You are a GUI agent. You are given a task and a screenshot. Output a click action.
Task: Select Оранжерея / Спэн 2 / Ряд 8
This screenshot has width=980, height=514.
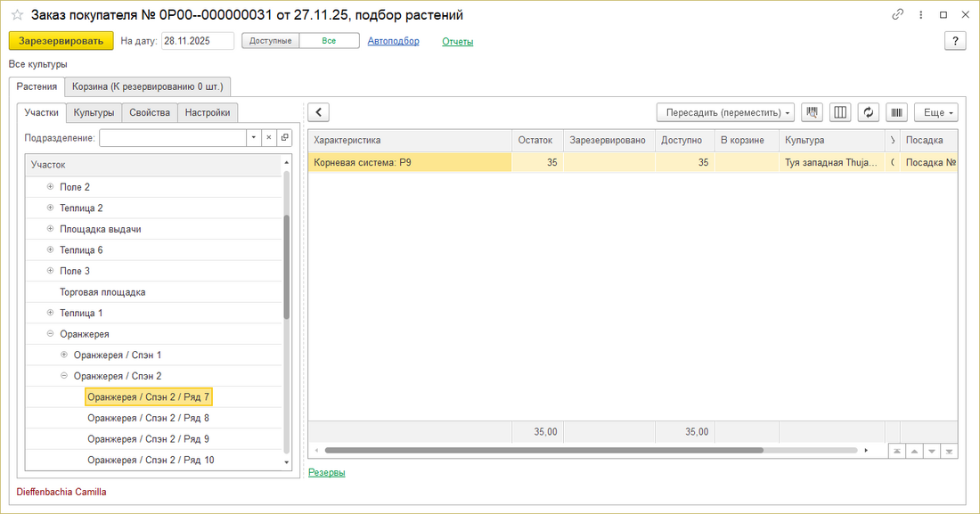[x=148, y=418]
